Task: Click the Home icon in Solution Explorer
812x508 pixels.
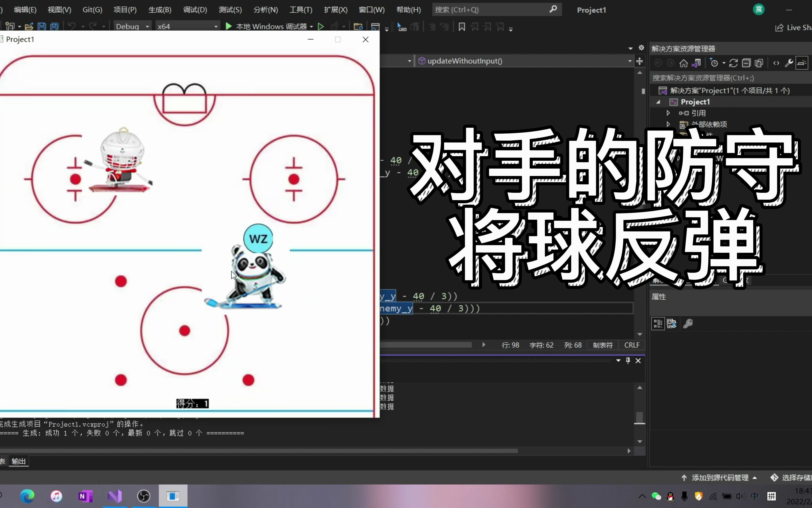Action: tap(683, 63)
